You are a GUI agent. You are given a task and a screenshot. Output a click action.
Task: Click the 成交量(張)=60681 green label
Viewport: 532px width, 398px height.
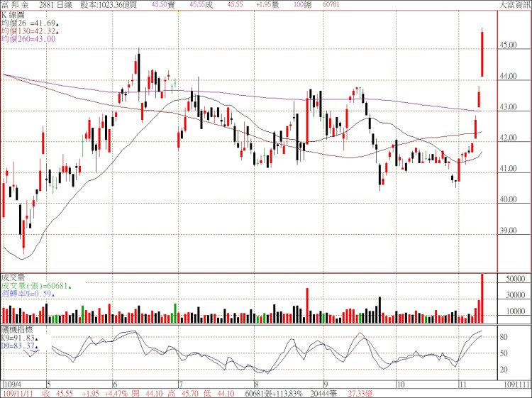click(35, 287)
